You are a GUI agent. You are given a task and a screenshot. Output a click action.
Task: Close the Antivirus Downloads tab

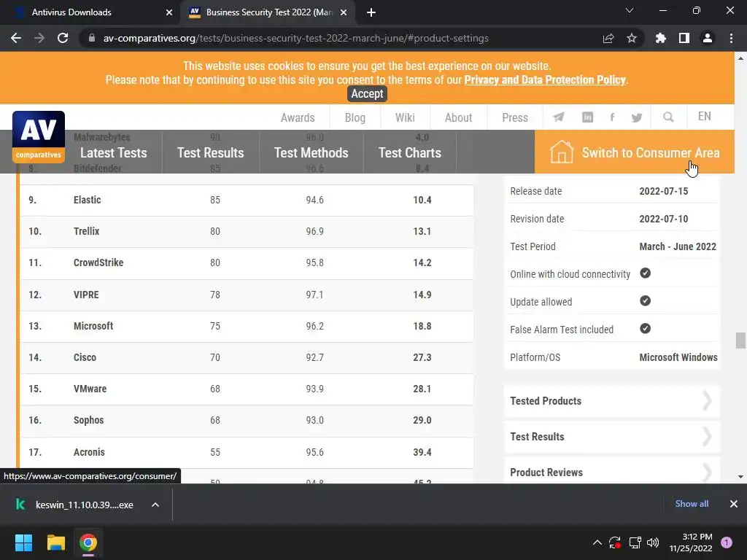click(169, 12)
